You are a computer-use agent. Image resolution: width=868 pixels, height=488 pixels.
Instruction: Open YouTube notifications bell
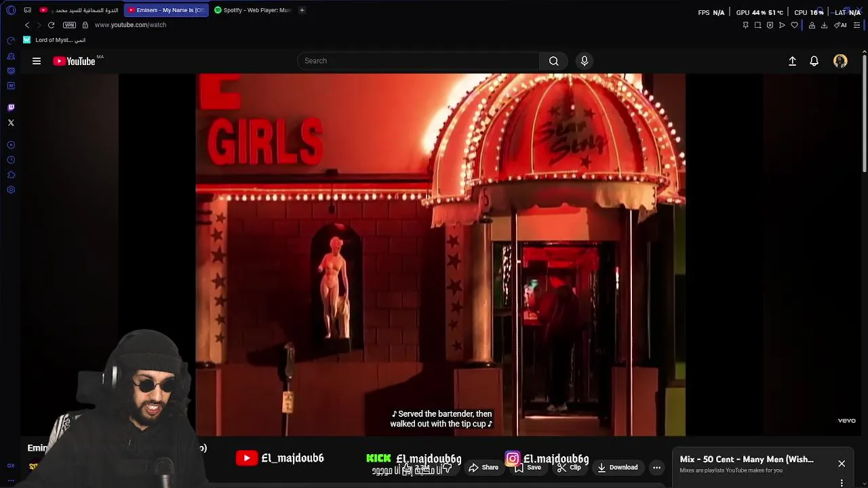click(814, 61)
